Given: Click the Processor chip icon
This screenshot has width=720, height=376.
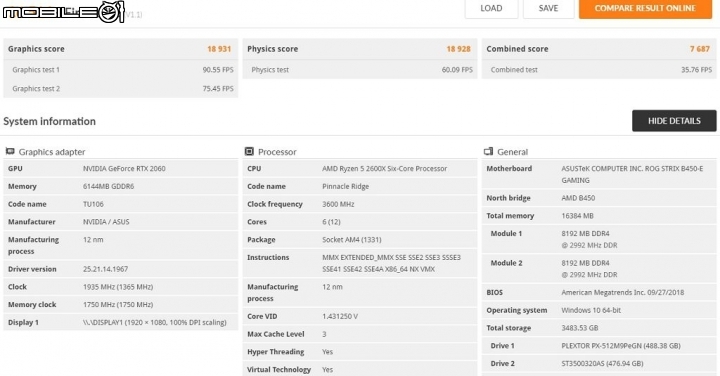Looking at the screenshot, I should (249, 151).
